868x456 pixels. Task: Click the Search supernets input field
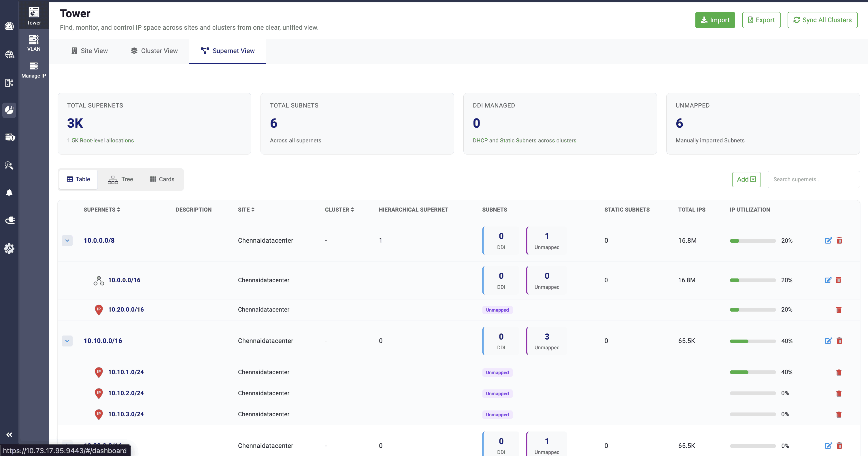[x=813, y=179]
